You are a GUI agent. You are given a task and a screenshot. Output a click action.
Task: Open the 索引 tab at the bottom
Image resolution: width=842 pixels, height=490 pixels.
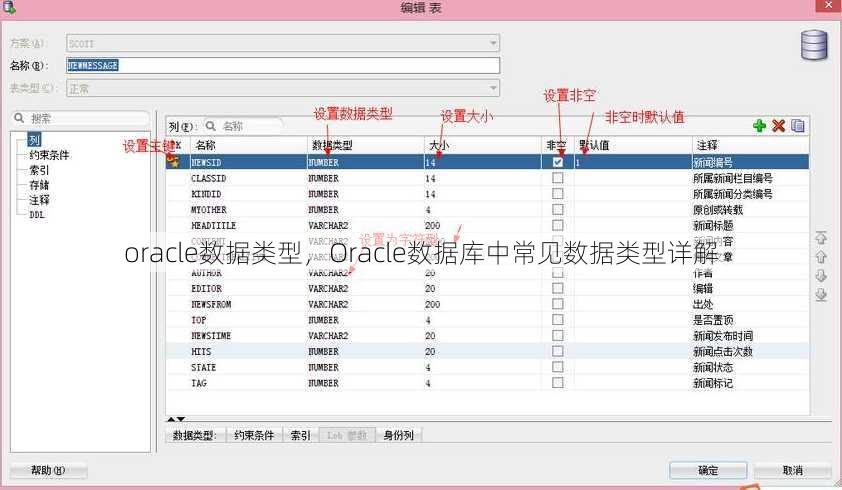[300, 435]
